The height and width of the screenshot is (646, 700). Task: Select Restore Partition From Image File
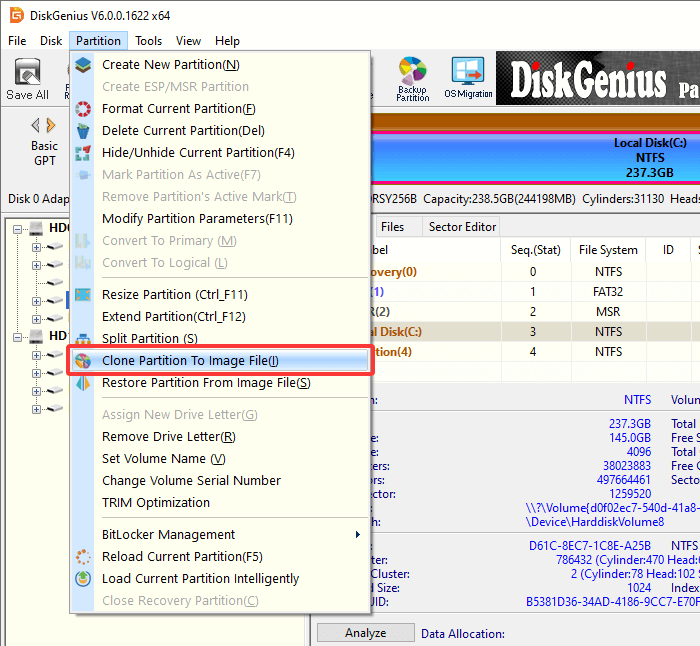point(205,383)
